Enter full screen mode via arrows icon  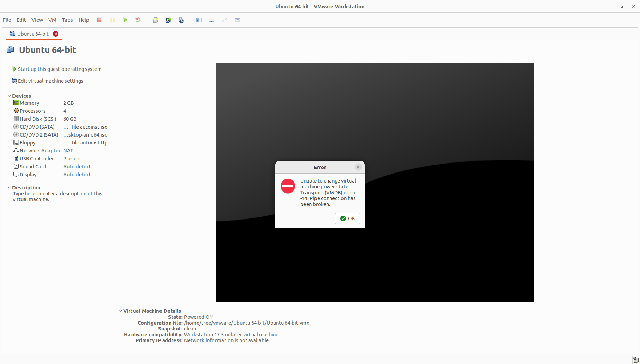[225, 20]
